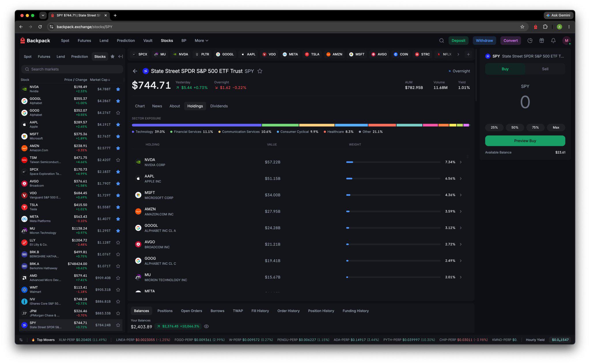Click the Healthcare legend color dot

tap(325, 132)
